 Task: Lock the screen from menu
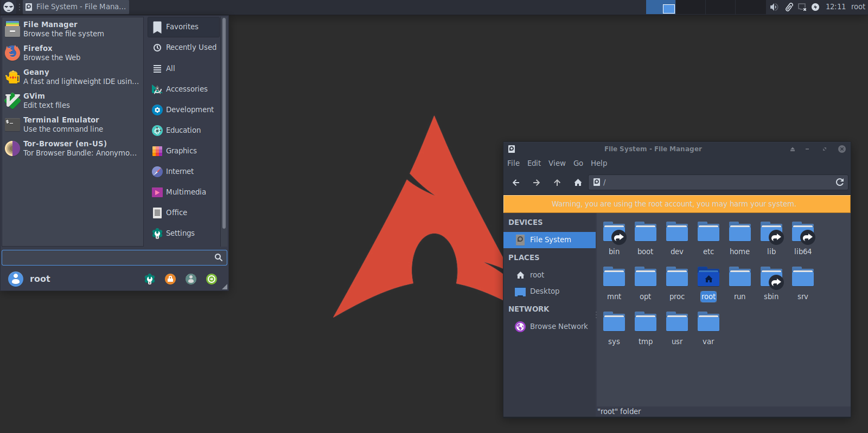coord(170,279)
